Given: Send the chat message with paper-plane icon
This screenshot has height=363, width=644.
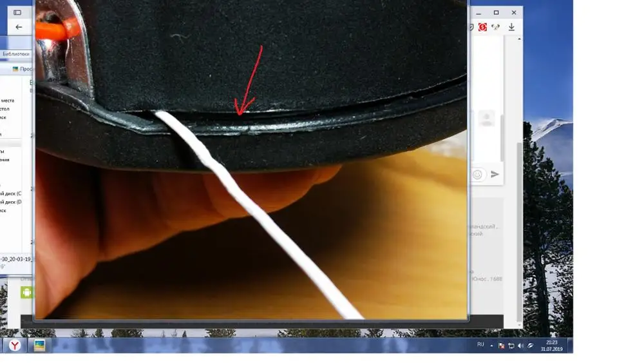Looking at the screenshot, I should pos(495,174).
